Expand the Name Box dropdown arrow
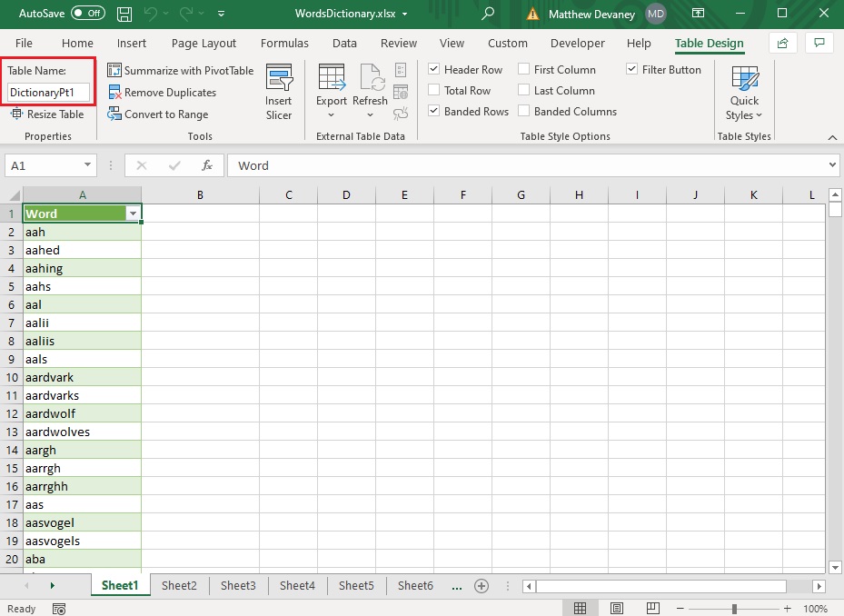The image size is (844, 616). (x=87, y=165)
